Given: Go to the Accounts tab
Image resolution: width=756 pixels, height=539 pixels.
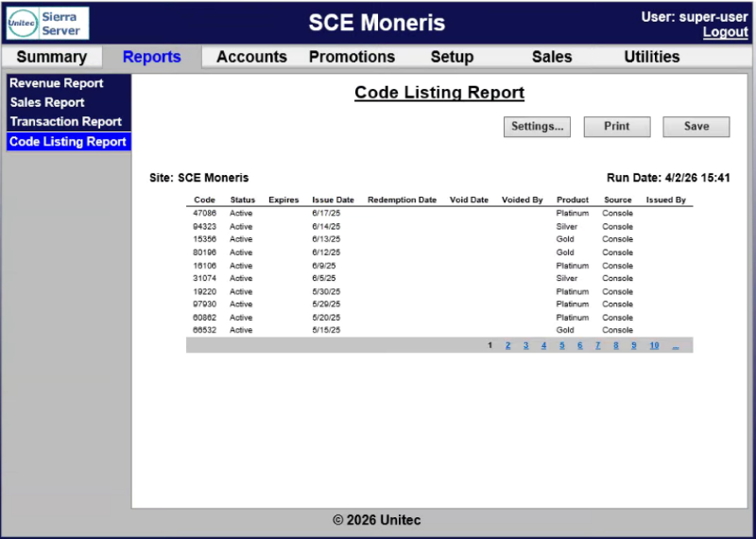Looking at the screenshot, I should pos(251,57).
